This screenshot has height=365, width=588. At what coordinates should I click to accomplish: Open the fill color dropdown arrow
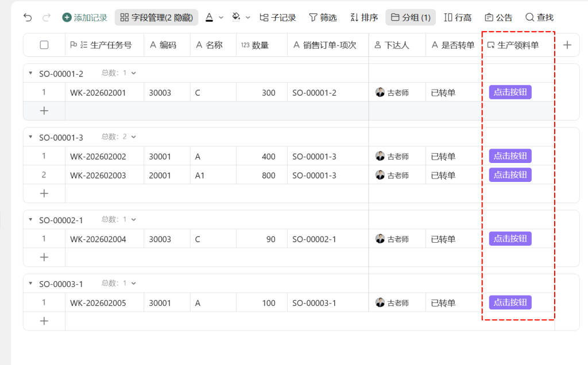coord(247,17)
